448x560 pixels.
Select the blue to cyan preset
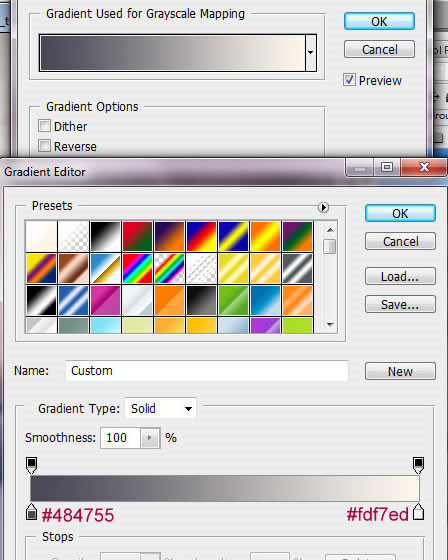click(265, 300)
